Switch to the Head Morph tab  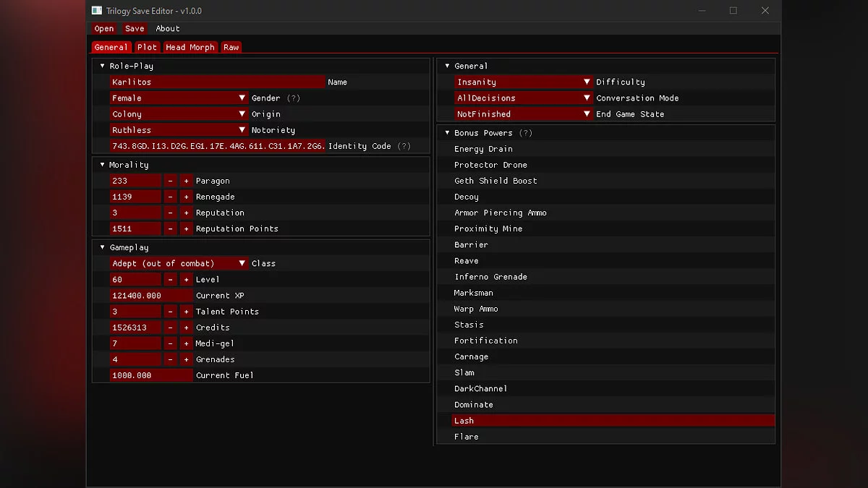190,47
